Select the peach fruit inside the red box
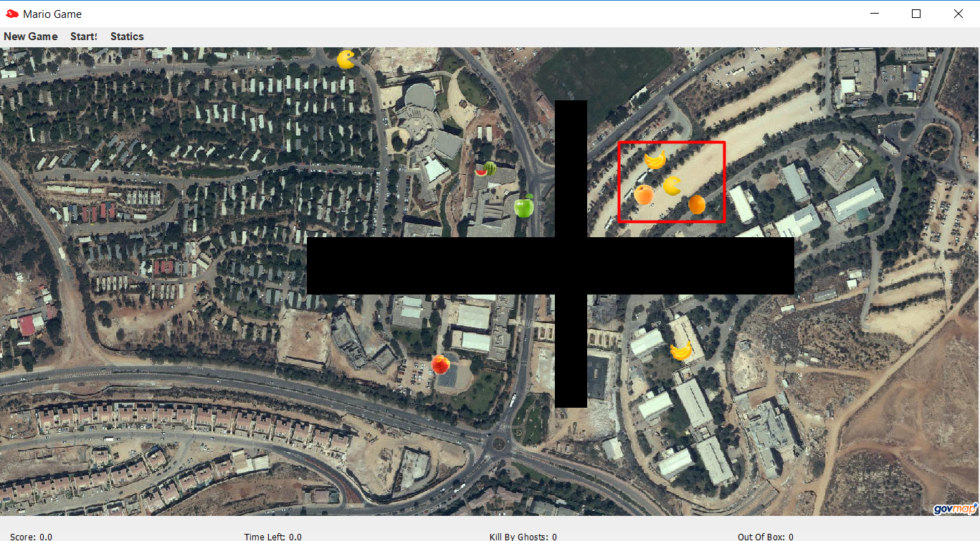980x541 pixels. (644, 194)
